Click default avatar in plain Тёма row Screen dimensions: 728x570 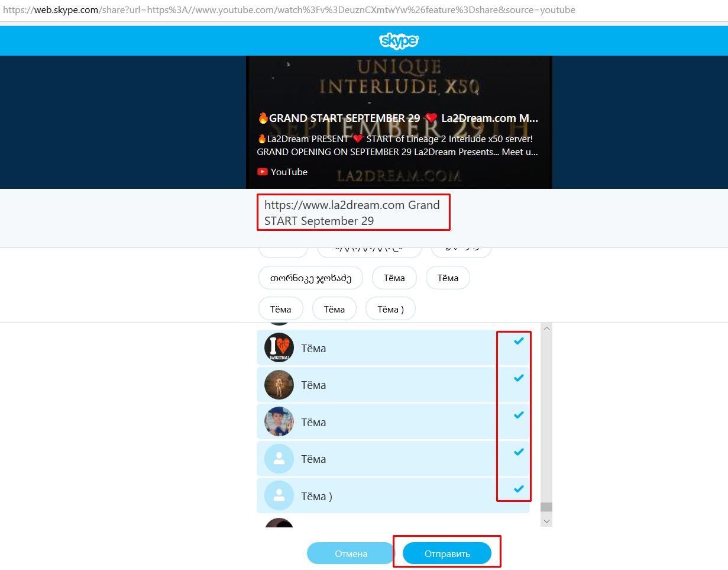pyautogui.click(x=279, y=459)
